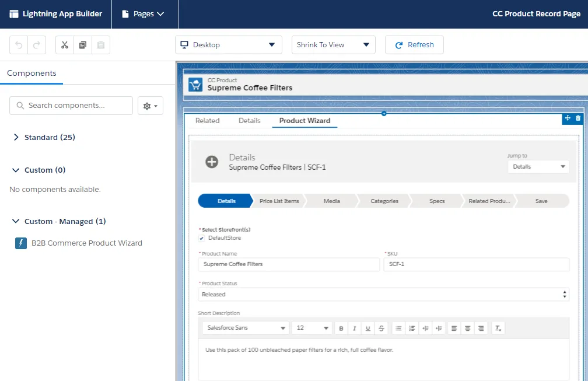The image size is (588, 381).
Task: Click the Indent icon in editor
Action: 425,328
